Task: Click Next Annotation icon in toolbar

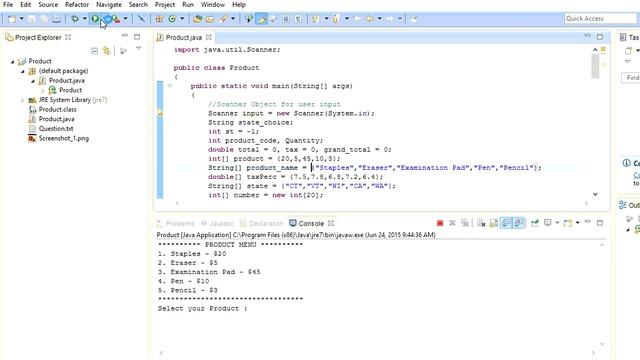Action: tap(315, 19)
